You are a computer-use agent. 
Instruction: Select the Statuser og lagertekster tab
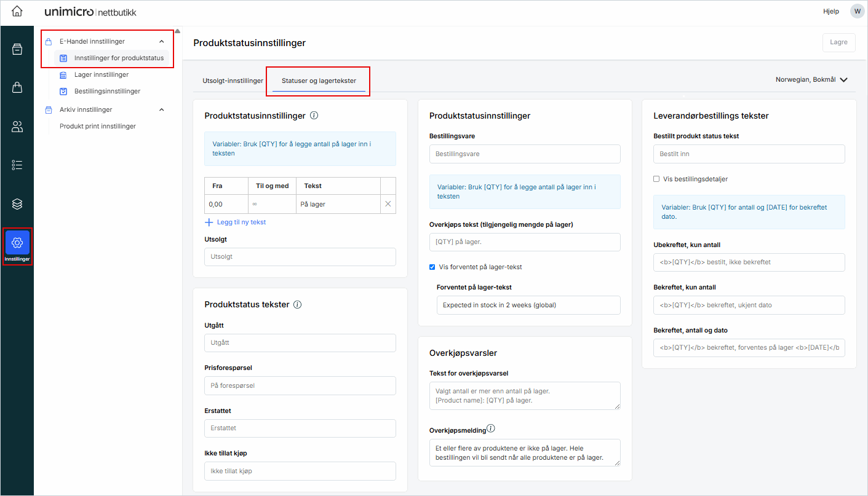(x=319, y=81)
